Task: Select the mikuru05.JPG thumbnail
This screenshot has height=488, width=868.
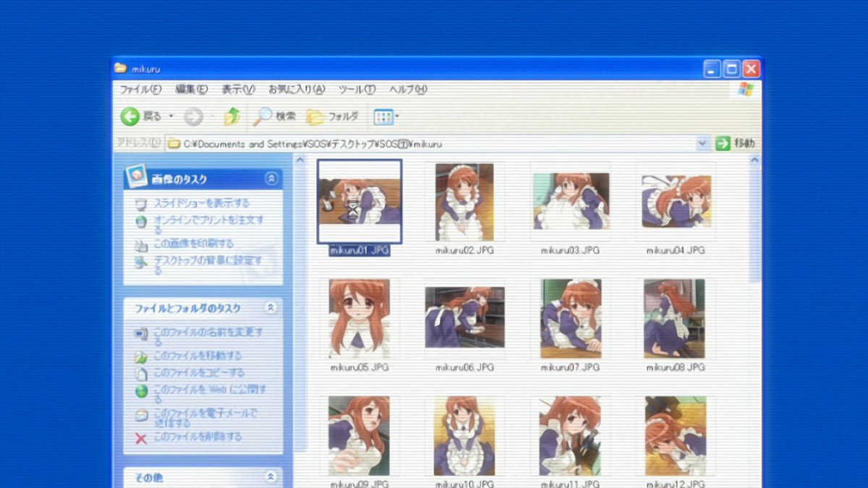Action: tap(359, 319)
